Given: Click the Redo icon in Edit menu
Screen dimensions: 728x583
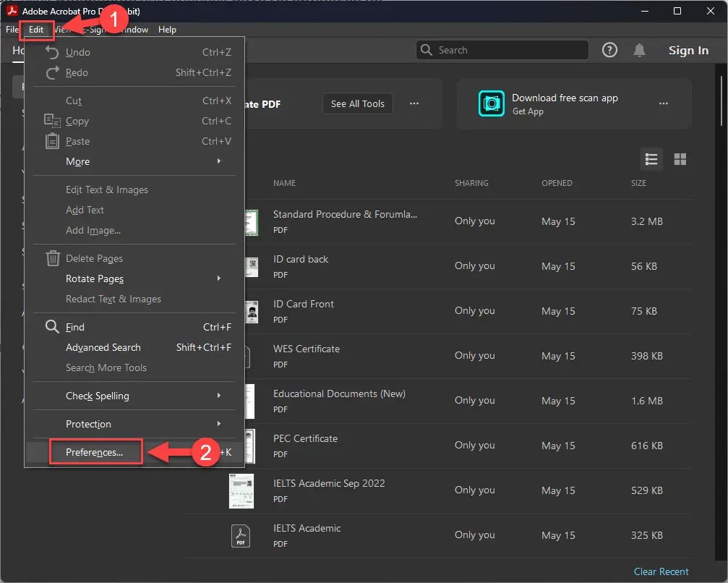Looking at the screenshot, I should [x=51, y=72].
